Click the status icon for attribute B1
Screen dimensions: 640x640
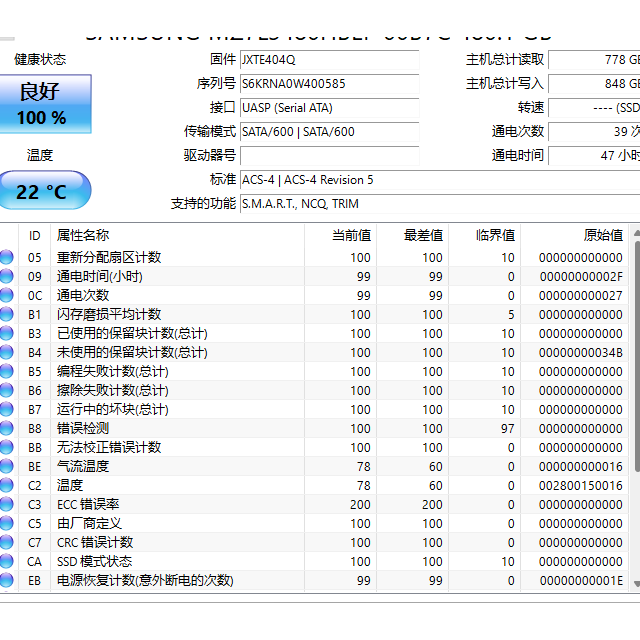click(x=7, y=314)
